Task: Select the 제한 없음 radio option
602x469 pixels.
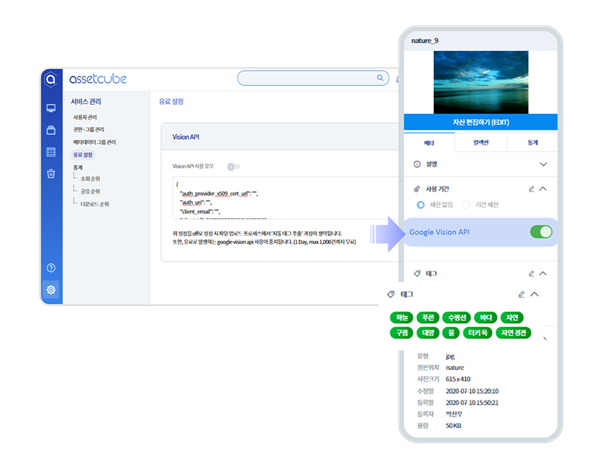Action: 420,205
